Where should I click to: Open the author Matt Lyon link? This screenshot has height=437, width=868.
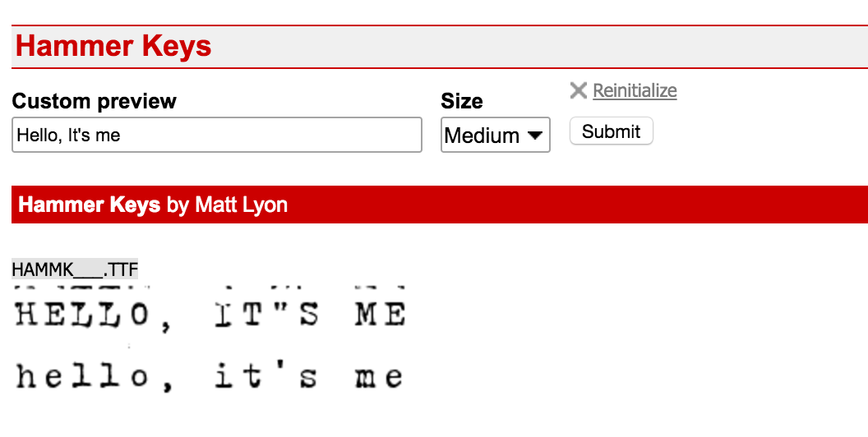[x=241, y=205]
